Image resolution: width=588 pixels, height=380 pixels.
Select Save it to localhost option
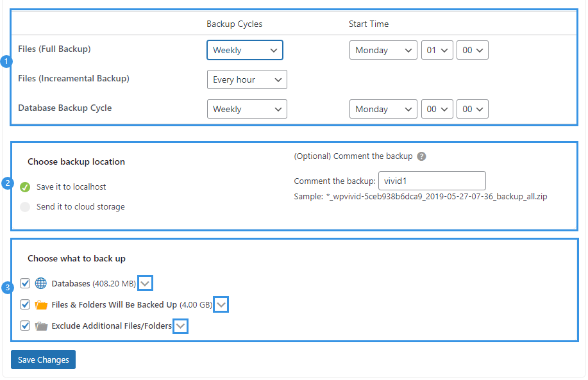pos(25,187)
